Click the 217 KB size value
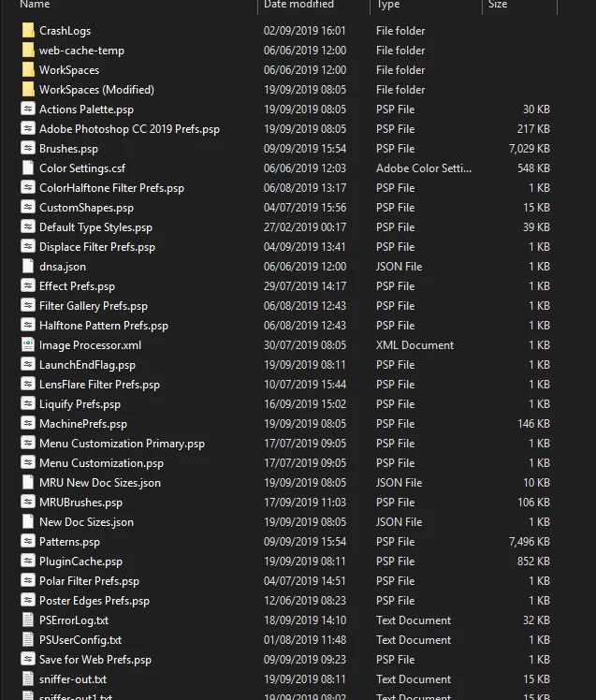The width and height of the screenshot is (596, 700). 533,128
